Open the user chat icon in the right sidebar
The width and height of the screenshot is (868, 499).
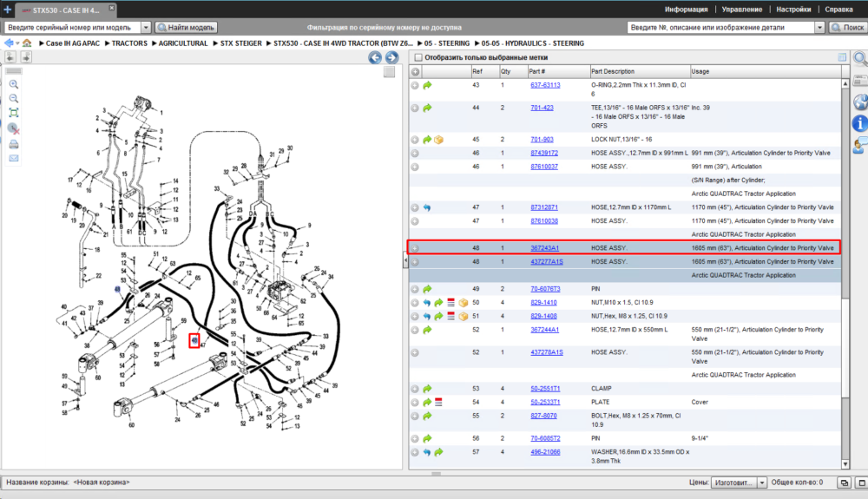pyautogui.click(x=860, y=146)
